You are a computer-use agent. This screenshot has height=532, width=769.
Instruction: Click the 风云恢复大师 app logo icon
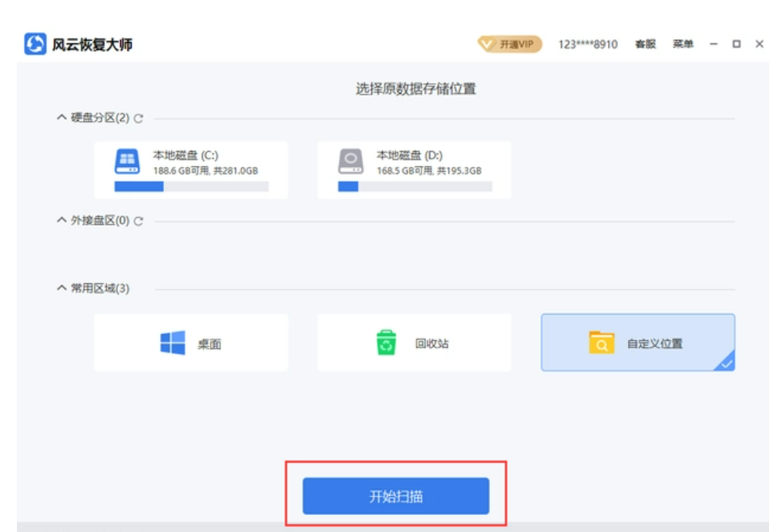click(35, 45)
